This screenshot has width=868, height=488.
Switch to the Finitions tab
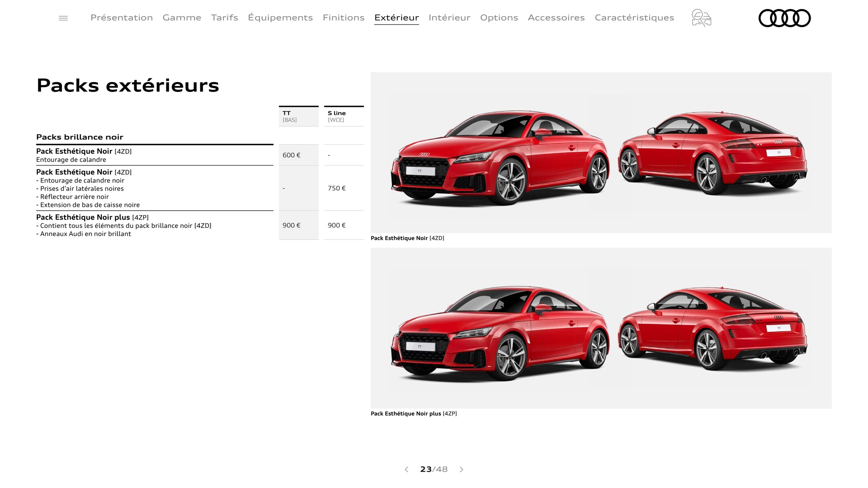[x=343, y=17]
